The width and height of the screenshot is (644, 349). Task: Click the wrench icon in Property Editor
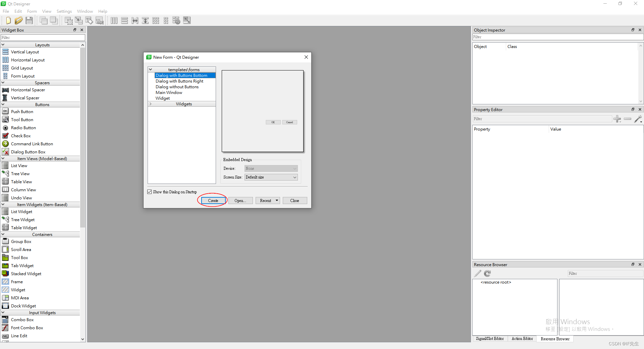click(x=638, y=119)
